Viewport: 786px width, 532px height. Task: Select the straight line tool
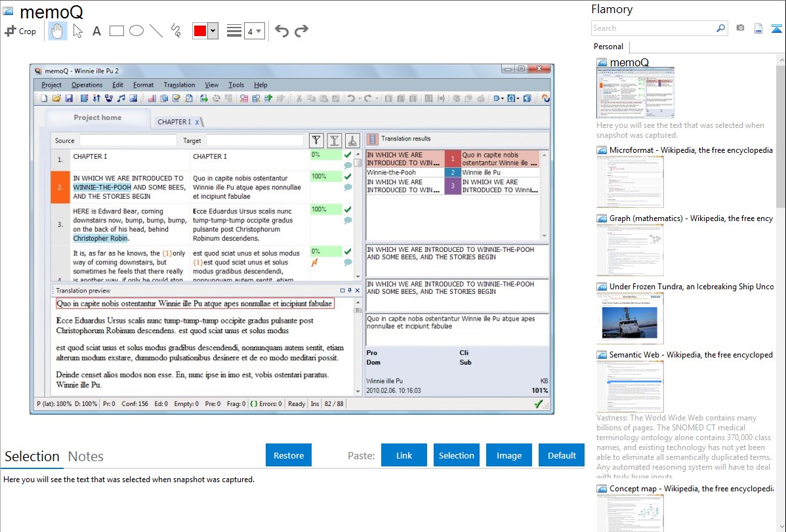156,31
